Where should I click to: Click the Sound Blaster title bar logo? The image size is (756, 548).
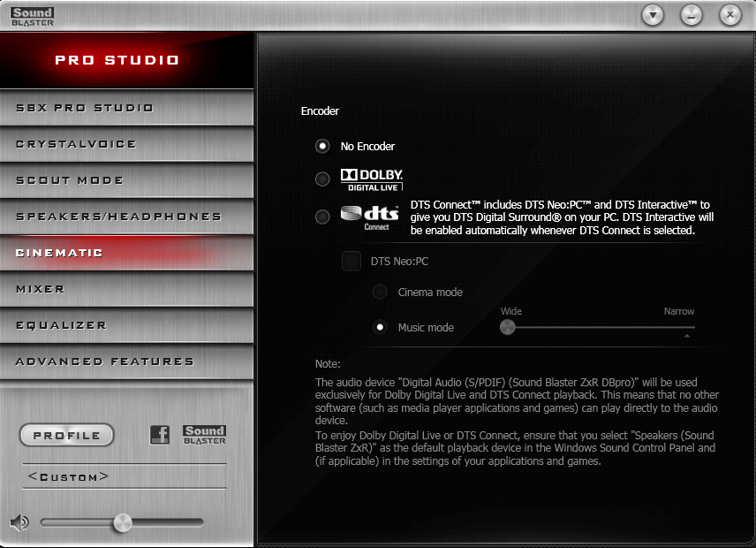click(33, 15)
